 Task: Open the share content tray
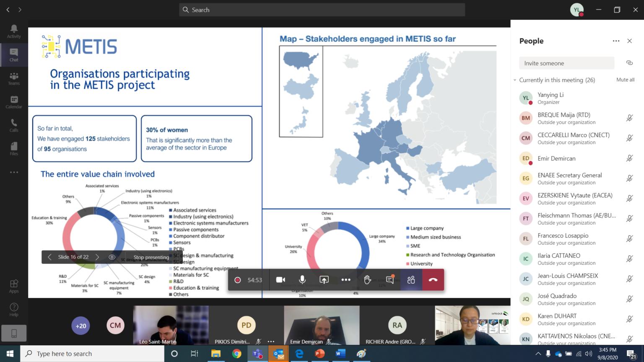[x=324, y=280]
